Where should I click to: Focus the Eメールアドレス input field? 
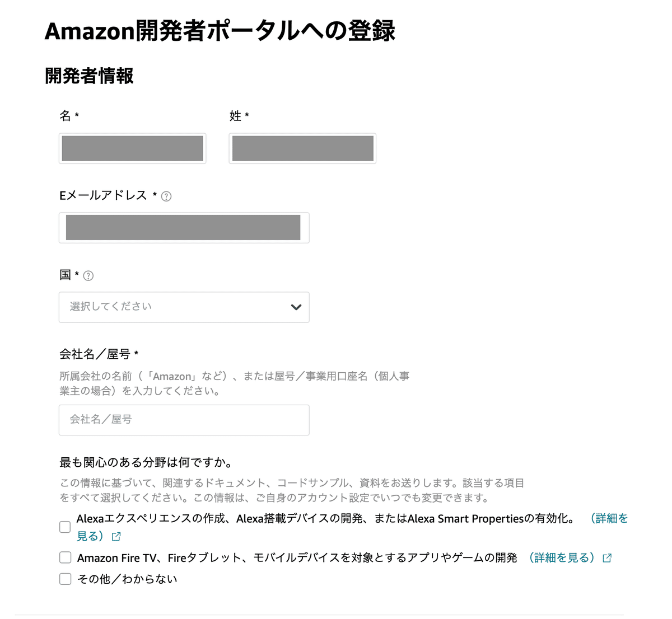[x=184, y=228]
